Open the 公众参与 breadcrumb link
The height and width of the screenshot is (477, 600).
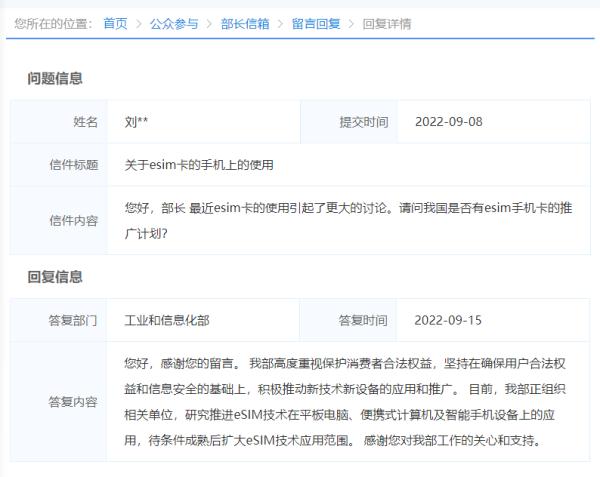click(x=173, y=23)
